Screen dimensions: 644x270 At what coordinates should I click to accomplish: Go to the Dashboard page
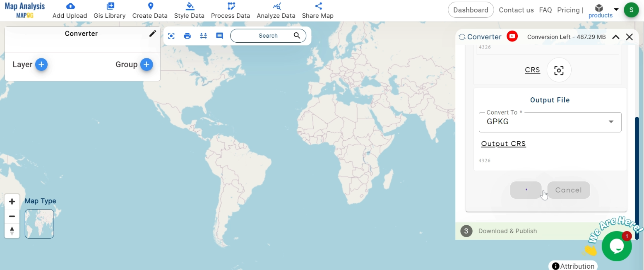click(471, 10)
